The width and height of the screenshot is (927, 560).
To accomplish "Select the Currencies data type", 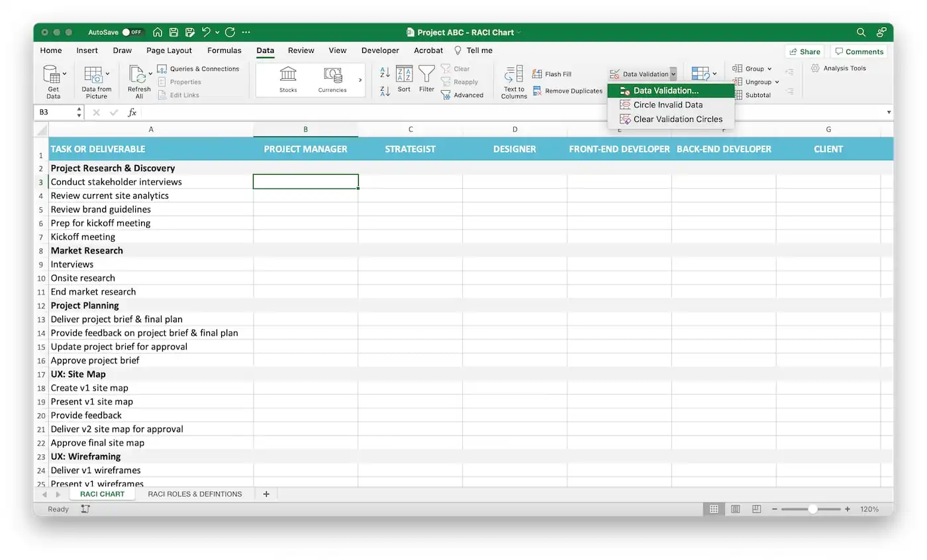I will pos(332,79).
